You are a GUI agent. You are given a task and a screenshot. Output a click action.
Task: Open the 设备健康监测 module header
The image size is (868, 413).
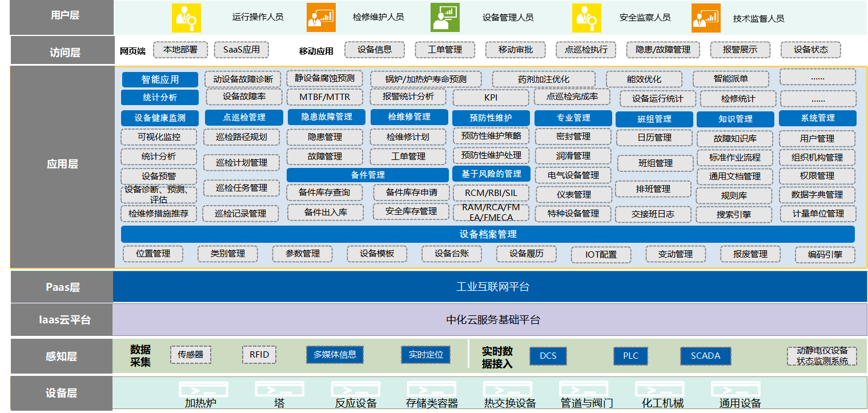[160, 118]
